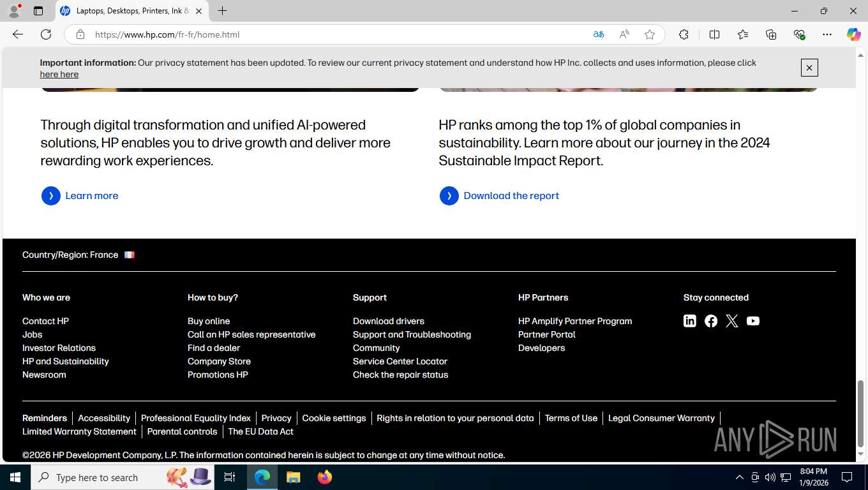This screenshot has width=868, height=490.
Task: Open HP LinkedIn page icon
Action: point(690,321)
